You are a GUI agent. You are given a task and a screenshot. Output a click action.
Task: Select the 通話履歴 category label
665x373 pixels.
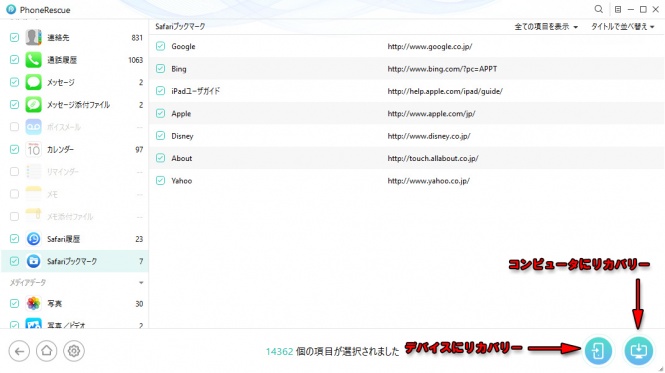[x=62, y=60]
